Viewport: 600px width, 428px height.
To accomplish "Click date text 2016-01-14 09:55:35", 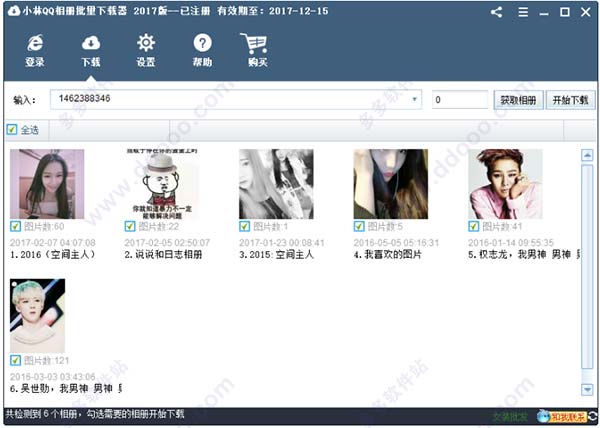I will click(511, 242).
